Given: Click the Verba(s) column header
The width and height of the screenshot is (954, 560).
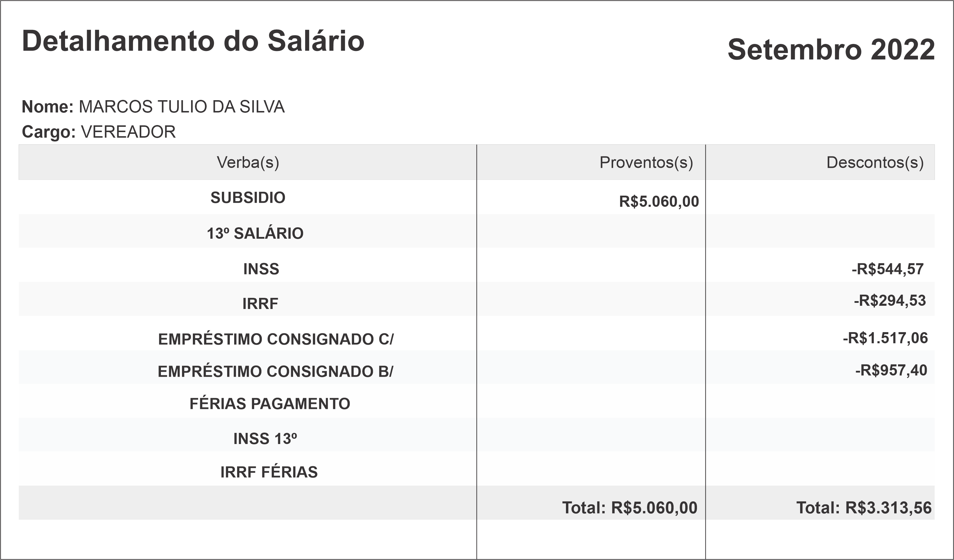Looking at the screenshot, I should click(248, 162).
